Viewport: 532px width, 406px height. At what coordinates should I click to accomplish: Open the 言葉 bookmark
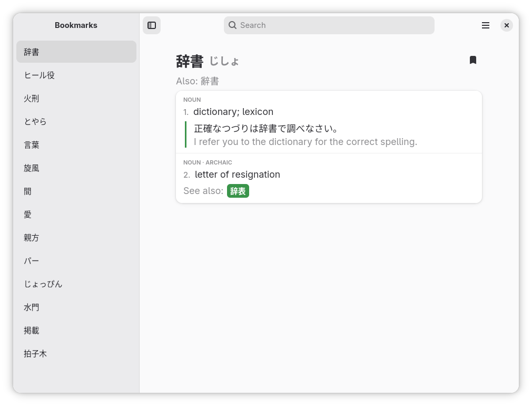[x=76, y=144]
